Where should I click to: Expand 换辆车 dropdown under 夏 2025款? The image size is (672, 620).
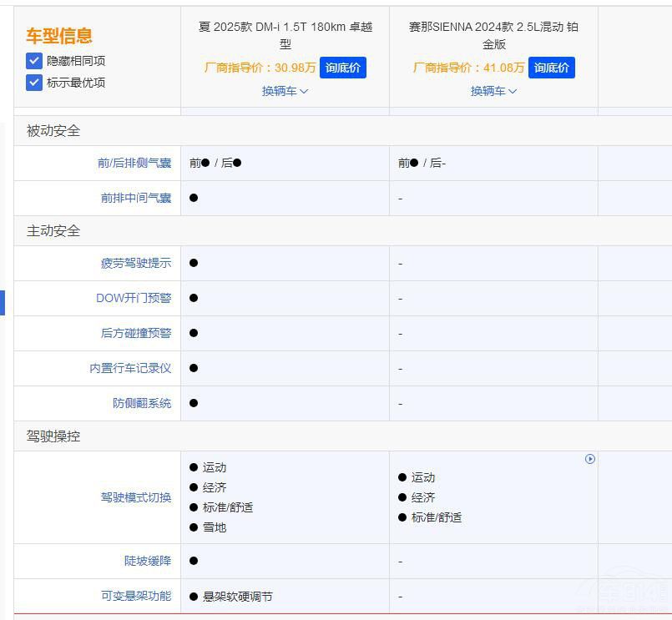click(285, 91)
